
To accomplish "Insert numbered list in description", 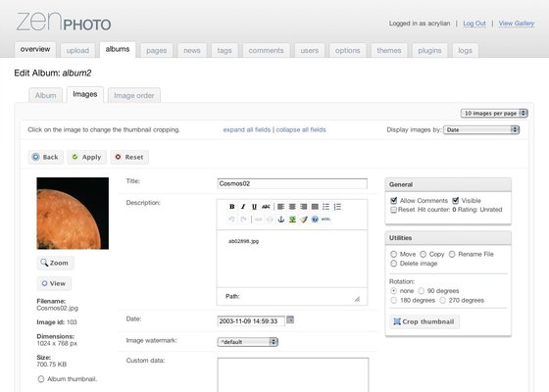I will [x=337, y=207].
